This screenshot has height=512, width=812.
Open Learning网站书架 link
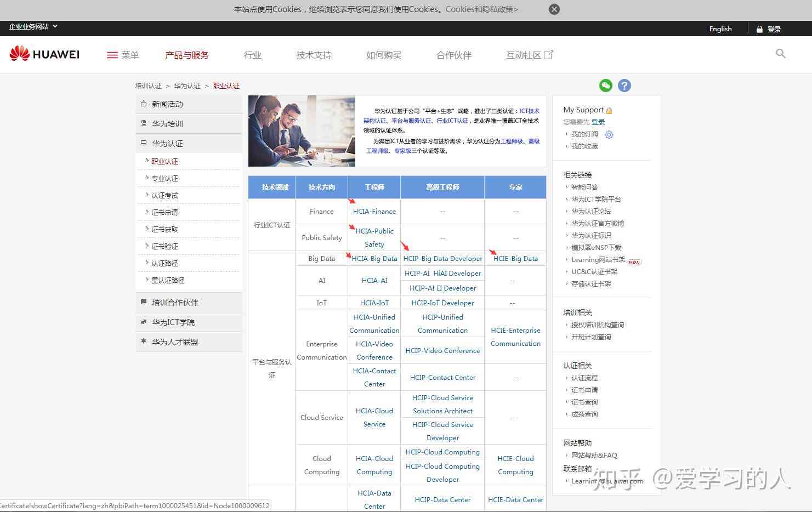[598, 259]
